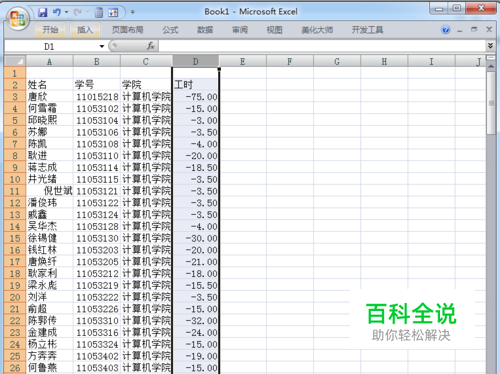Minimize the workbook window inside the ribbon
This screenshot has width=500, height=374.
tap(460, 30)
